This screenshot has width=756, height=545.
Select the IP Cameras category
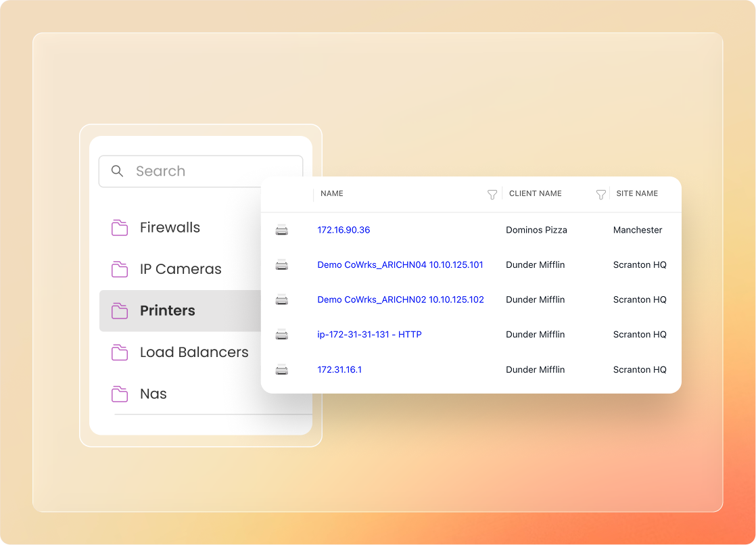181,269
